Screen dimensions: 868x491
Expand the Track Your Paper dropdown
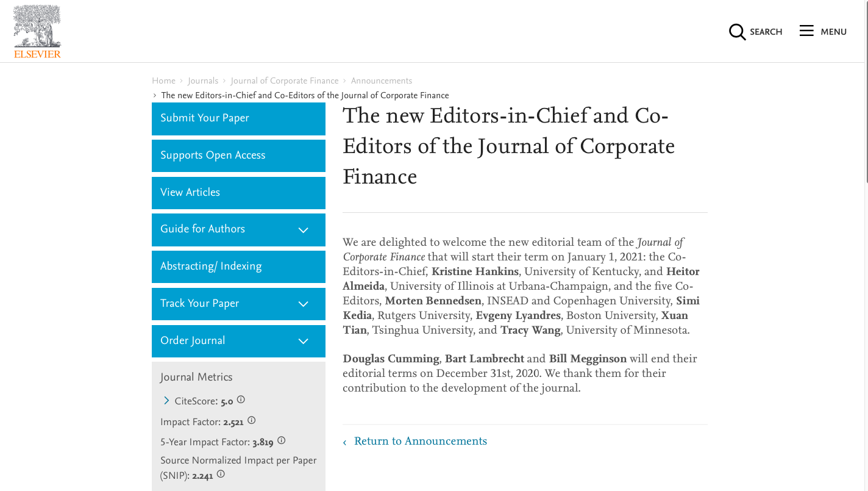(303, 304)
